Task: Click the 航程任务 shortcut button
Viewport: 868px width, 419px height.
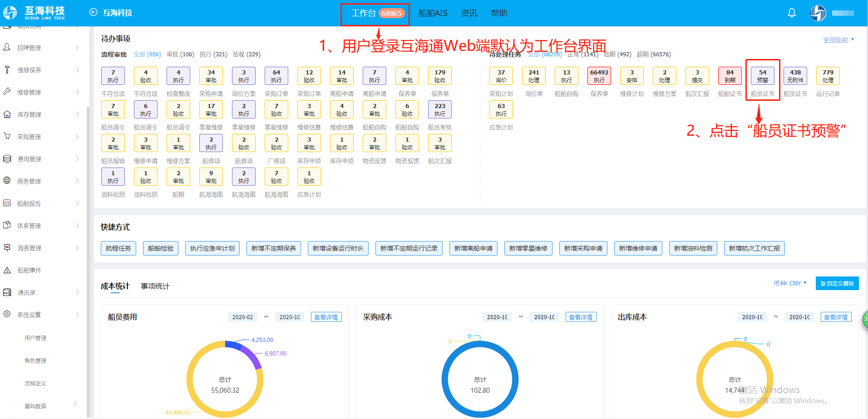Action: tap(118, 248)
